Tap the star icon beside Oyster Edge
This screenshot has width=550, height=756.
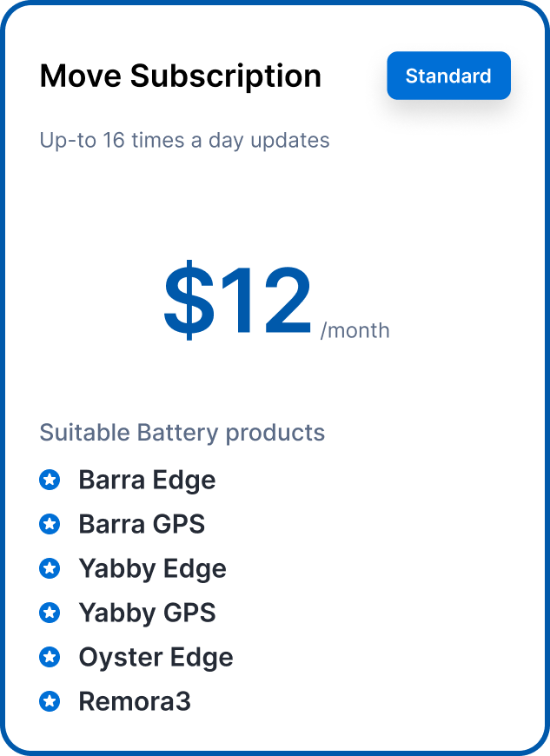pos(50,657)
